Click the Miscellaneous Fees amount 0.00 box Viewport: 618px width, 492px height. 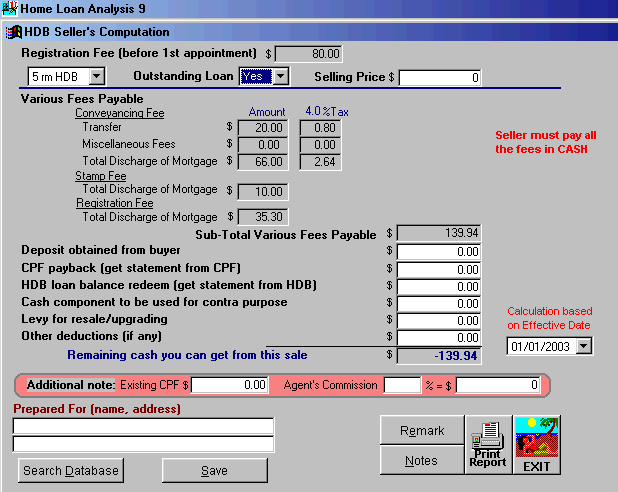263,145
